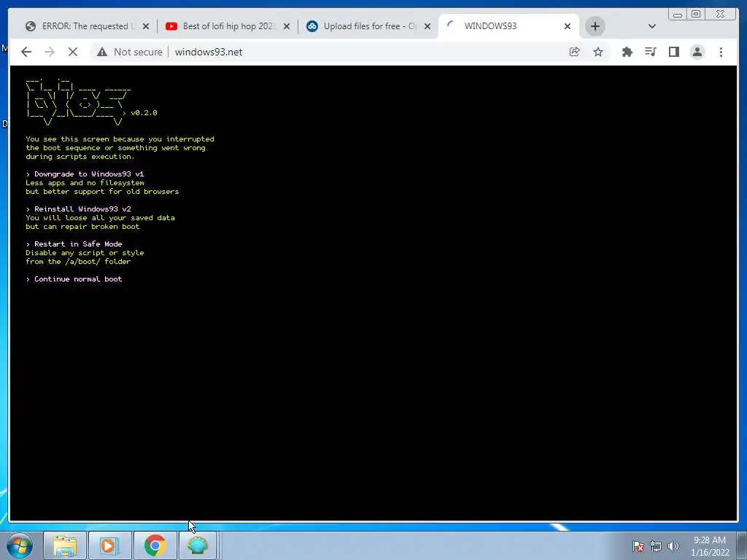Viewport: 747px width, 560px height.
Task: Click the Chrome taskbar icon
Action: 155,545
